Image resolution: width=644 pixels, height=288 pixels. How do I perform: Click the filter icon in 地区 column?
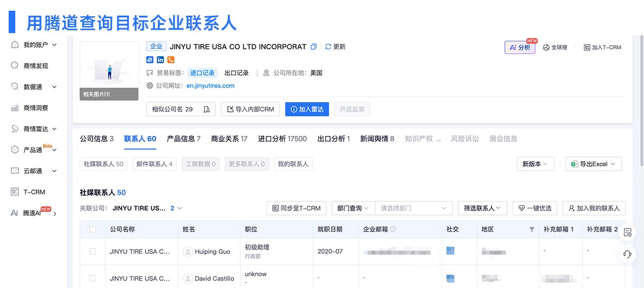(x=531, y=229)
